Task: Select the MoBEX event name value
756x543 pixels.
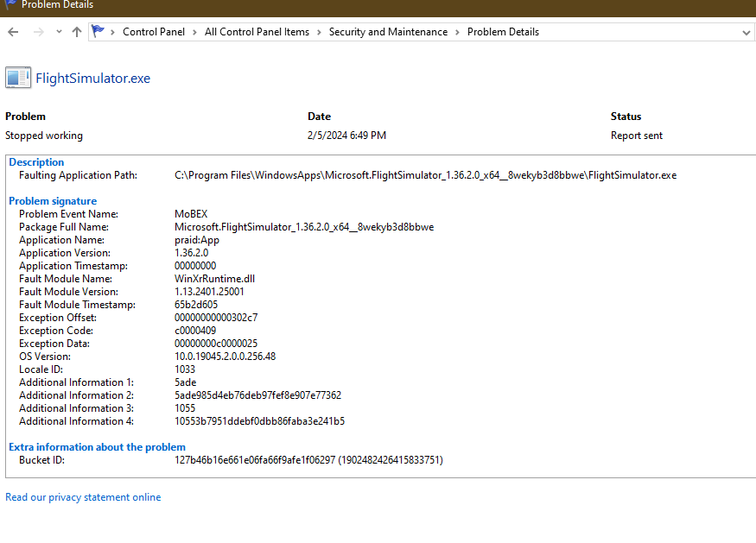Action: 191,214
